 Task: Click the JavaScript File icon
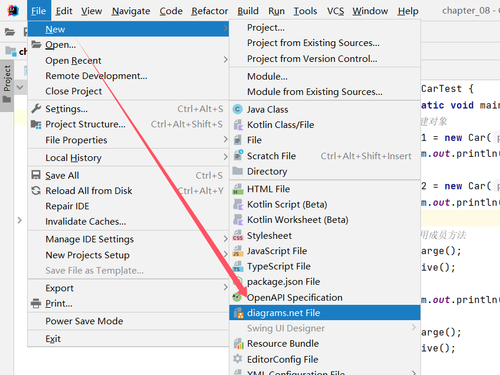click(x=238, y=251)
